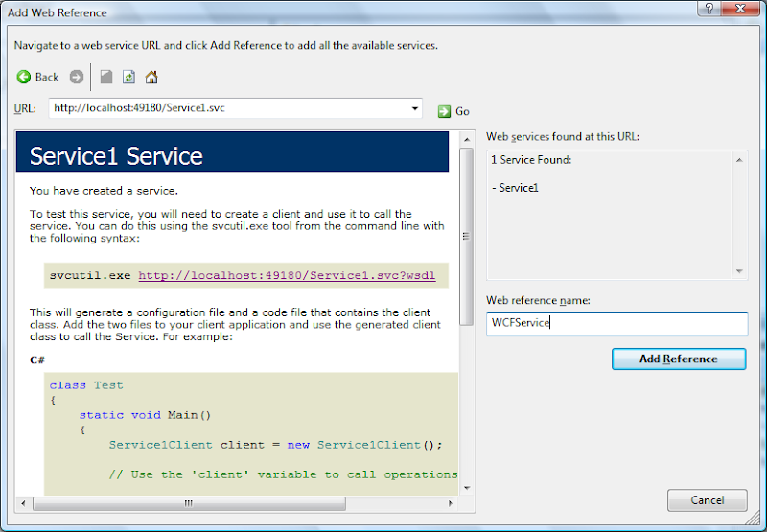
Task: Refresh the page with the Refresh icon
Action: (x=128, y=78)
